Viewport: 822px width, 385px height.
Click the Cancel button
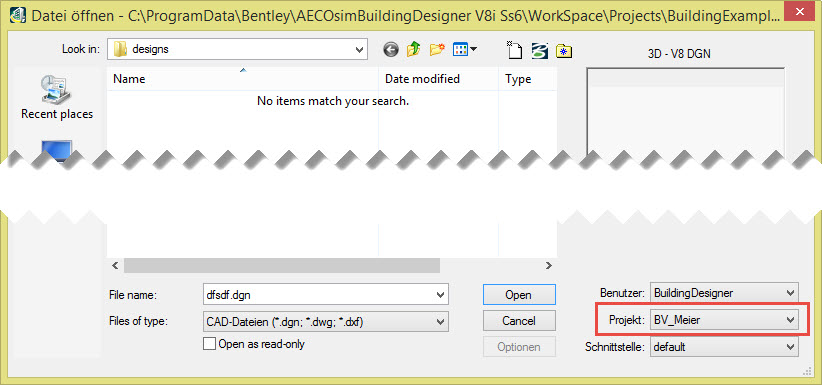point(518,320)
